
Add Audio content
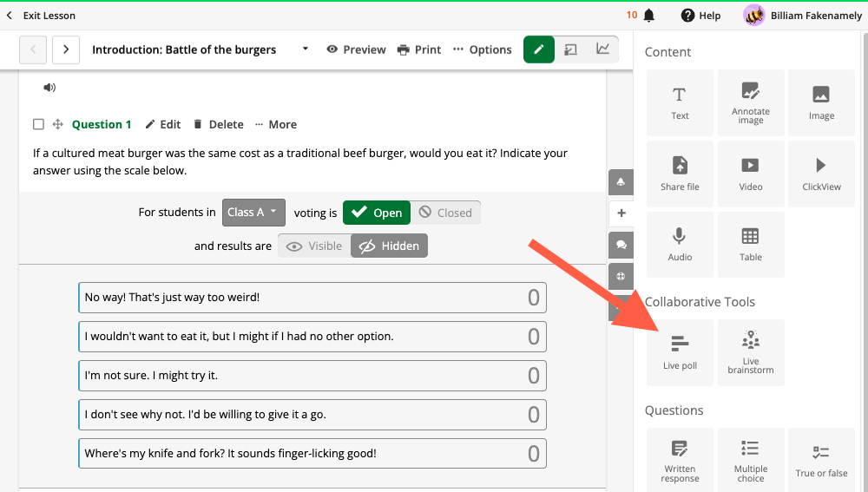pyautogui.click(x=680, y=245)
